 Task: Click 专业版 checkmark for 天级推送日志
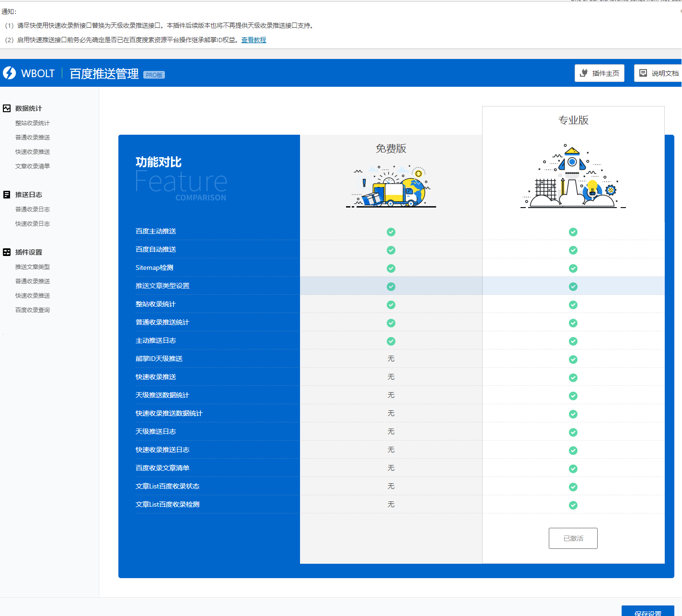[573, 432]
